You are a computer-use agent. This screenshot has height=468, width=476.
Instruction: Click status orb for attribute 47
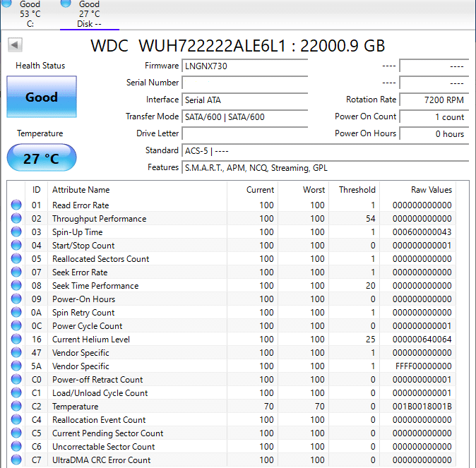pyautogui.click(x=16, y=352)
